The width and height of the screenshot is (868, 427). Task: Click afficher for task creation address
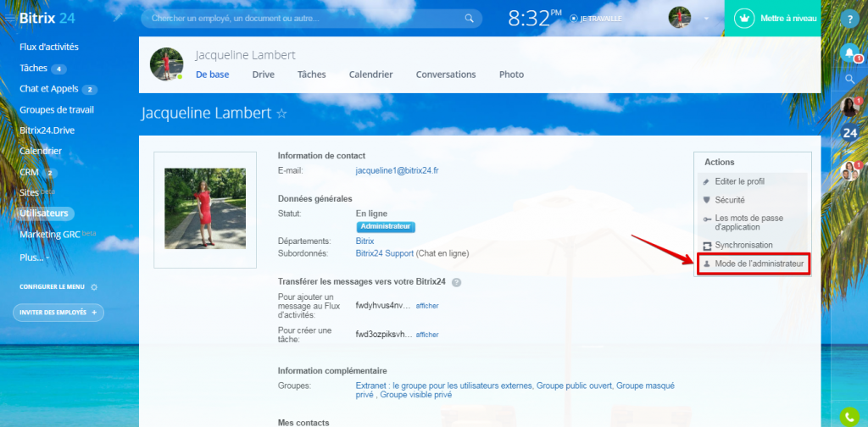tap(427, 335)
